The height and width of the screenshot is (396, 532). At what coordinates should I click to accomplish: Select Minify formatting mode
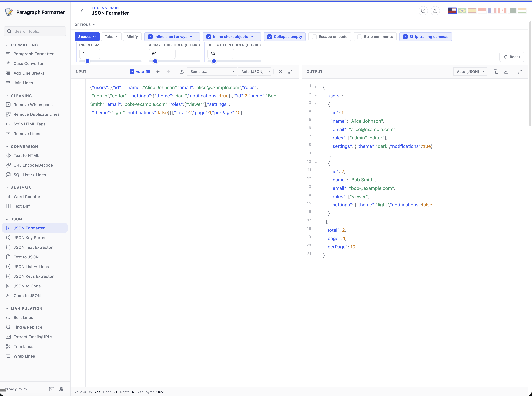point(132,37)
